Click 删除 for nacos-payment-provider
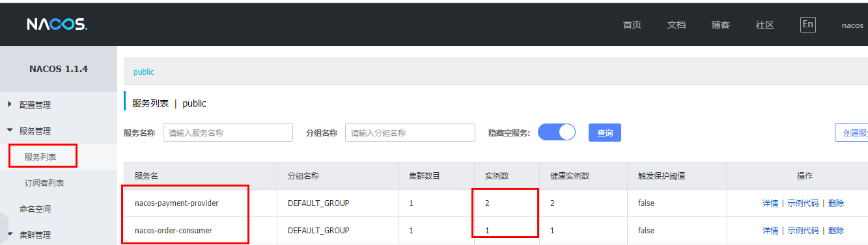 tap(836, 203)
